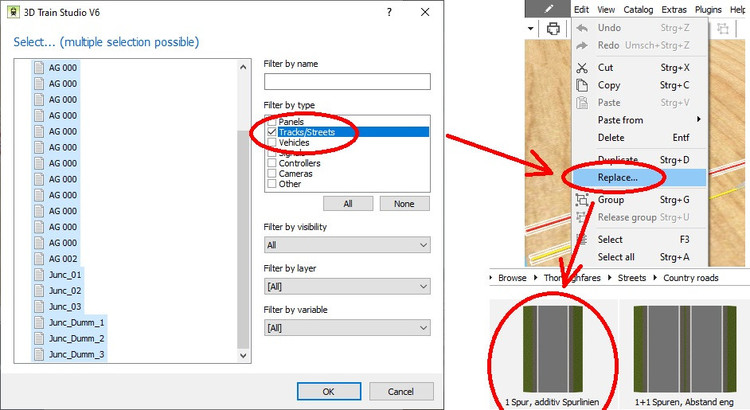Uncheck the Tracks/Streets checkbox
The height and width of the screenshot is (410, 750).
272,132
